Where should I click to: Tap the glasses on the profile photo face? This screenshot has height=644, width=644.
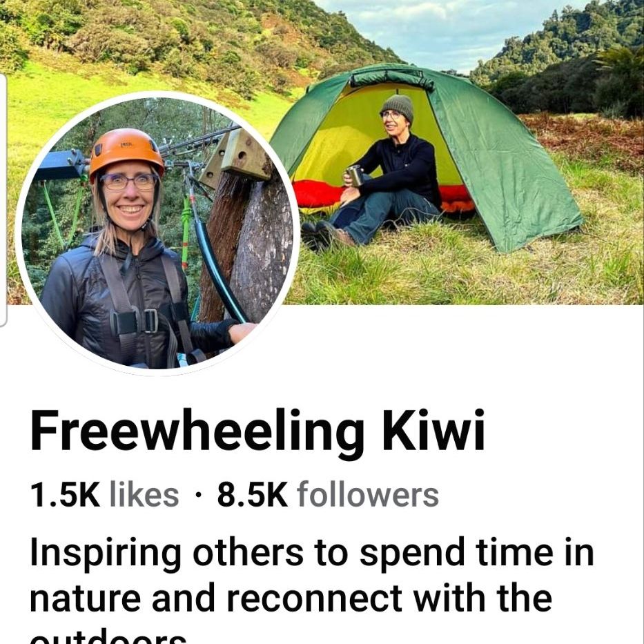129,182
